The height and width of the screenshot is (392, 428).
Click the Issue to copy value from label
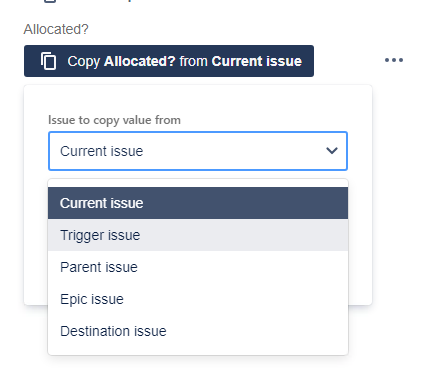pyautogui.click(x=114, y=120)
